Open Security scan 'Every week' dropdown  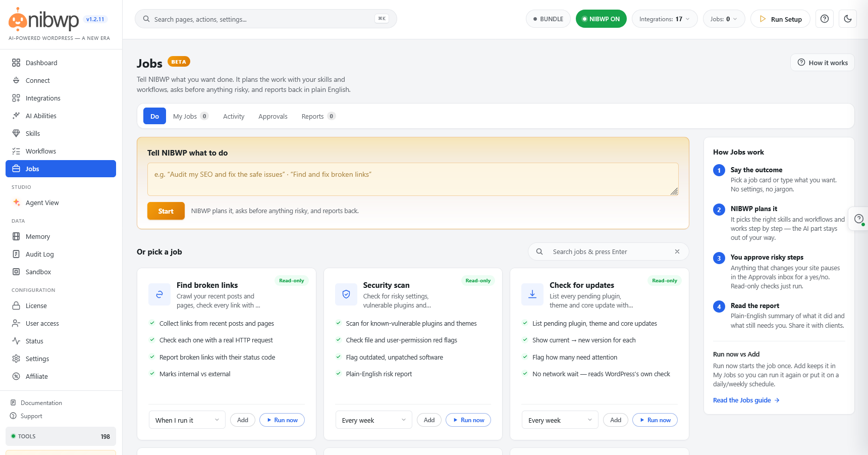click(x=374, y=420)
